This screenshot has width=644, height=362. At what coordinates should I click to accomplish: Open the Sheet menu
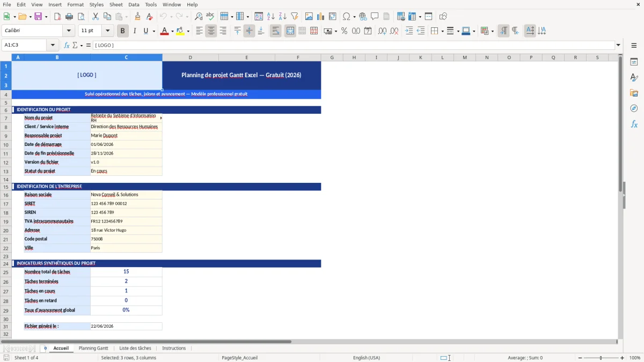coord(116,4)
